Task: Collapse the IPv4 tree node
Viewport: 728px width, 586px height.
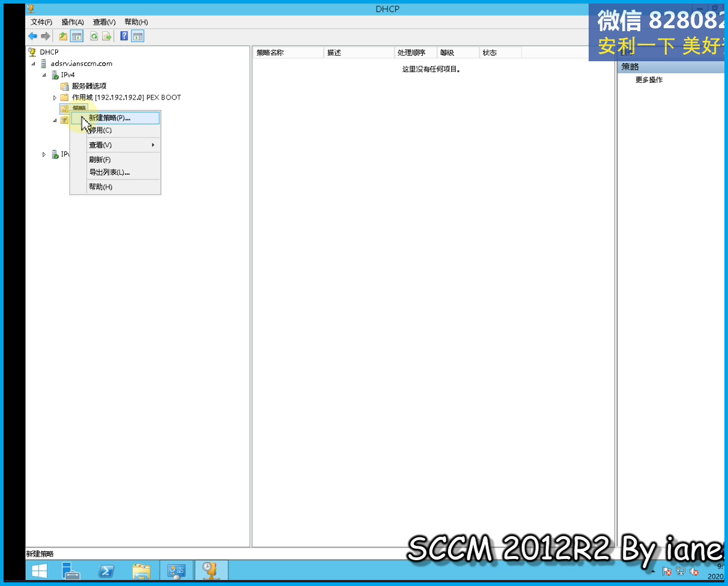Action: pos(44,75)
